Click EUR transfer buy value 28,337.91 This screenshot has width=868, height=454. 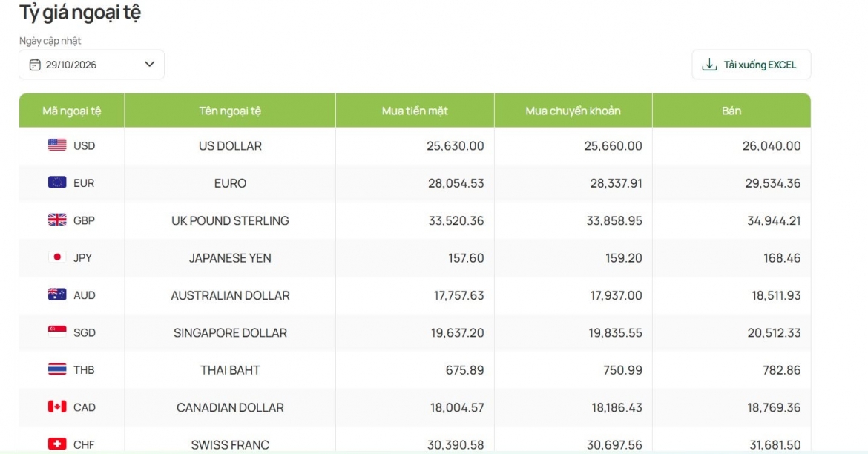click(x=616, y=183)
